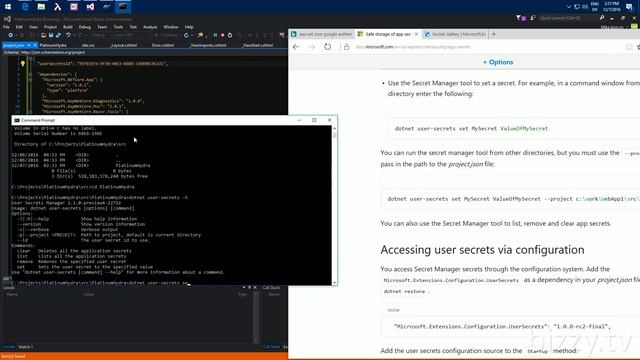Viewport: 640px width, 360px height.
Task: Collapse the Microsoft.NETCore.App JSON node
Action: pos(30,80)
